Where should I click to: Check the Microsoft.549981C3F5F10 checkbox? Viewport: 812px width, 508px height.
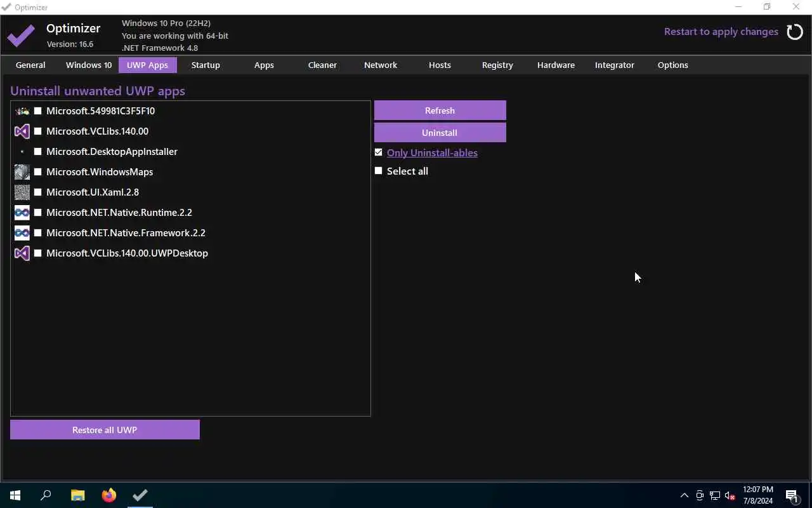pos(38,111)
